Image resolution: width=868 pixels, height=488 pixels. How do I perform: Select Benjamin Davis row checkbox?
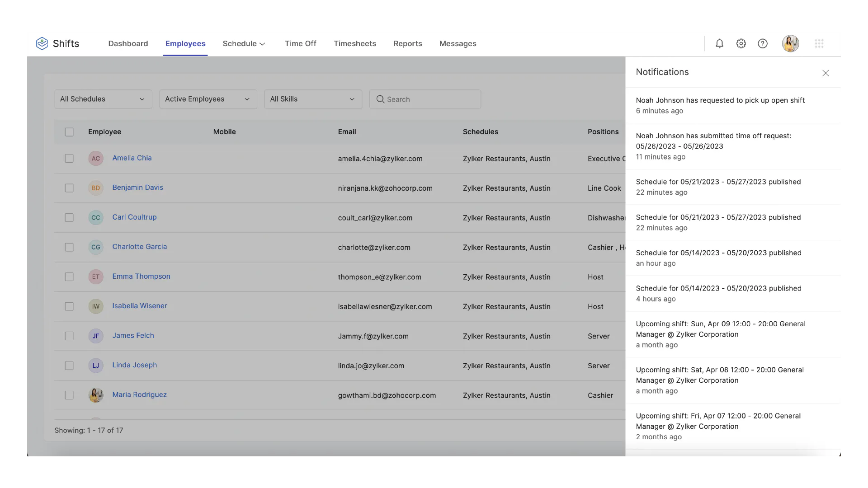click(69, 188)
